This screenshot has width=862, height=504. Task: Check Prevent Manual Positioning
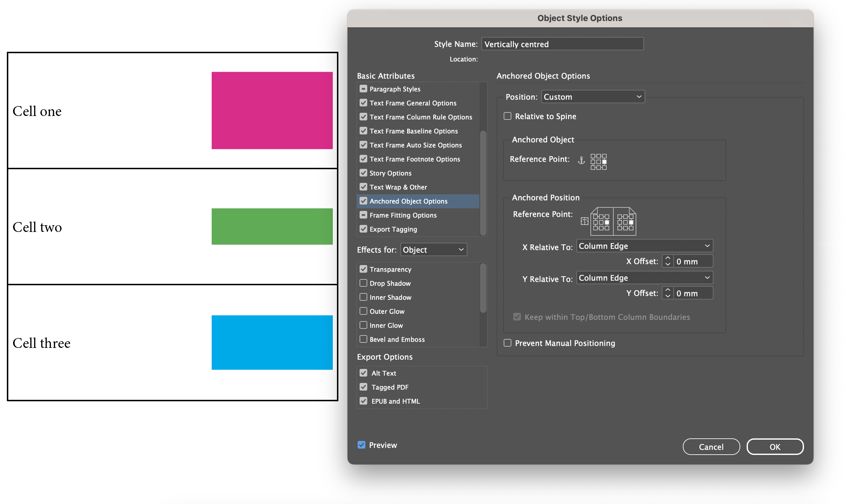(508, 343)
